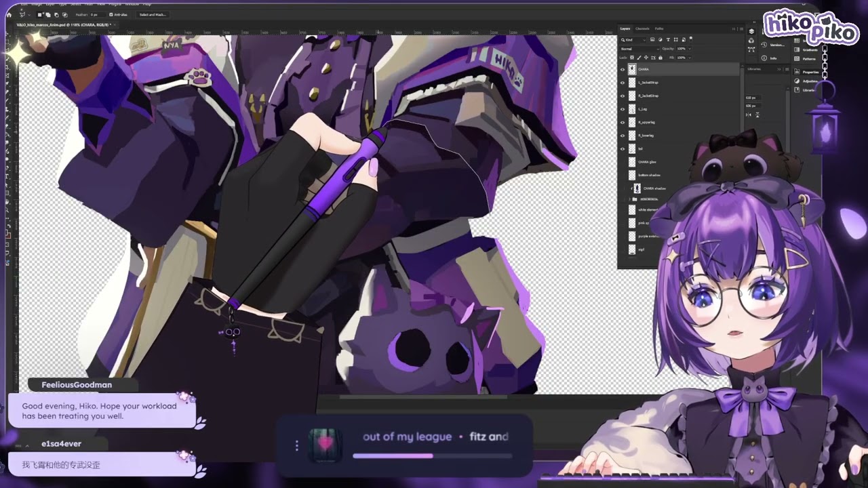Open the Properties panel

807,72
